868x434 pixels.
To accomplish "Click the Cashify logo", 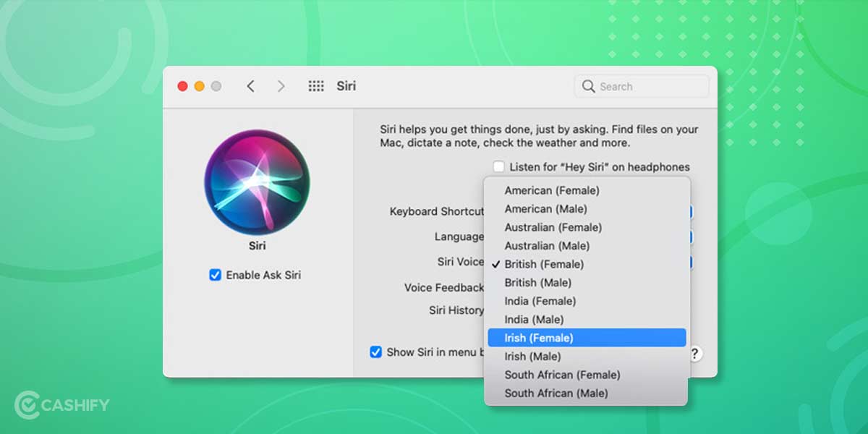I will tap(61, 405).
